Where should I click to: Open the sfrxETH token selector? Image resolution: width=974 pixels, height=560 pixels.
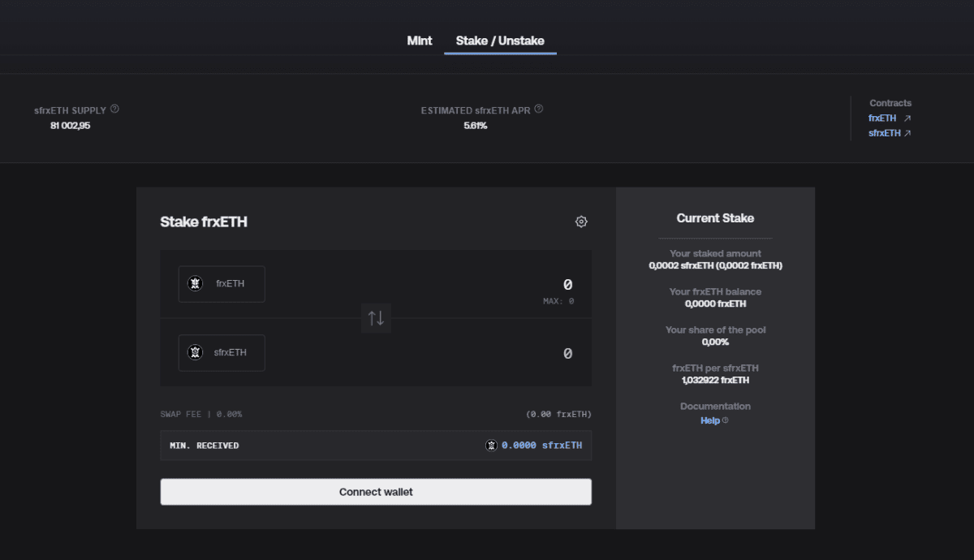(222, 353)
